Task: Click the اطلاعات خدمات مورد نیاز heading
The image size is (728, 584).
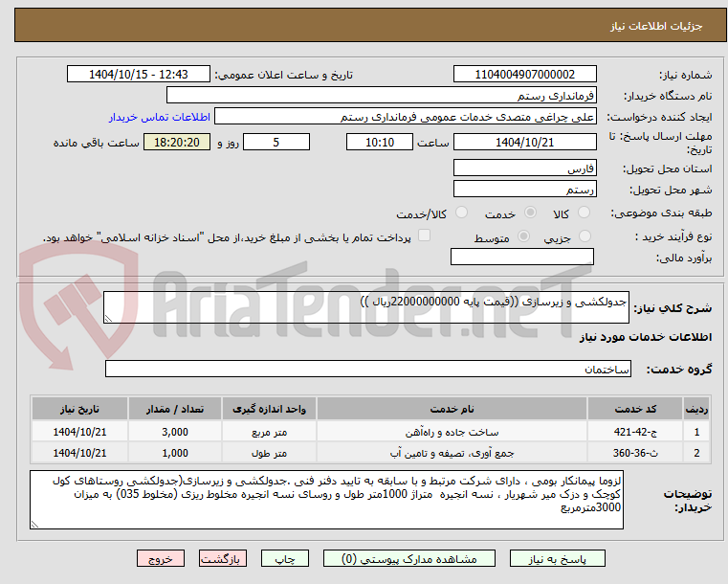Action: pos(646,337)
